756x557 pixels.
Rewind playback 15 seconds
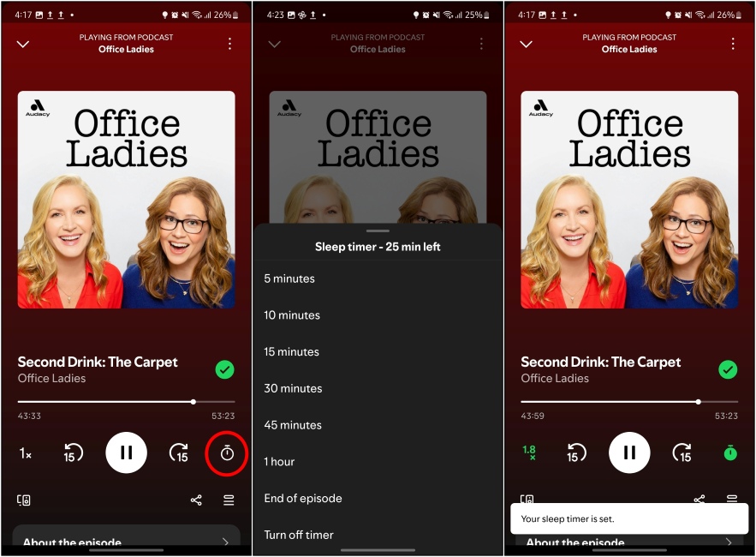tap(74, 452)
